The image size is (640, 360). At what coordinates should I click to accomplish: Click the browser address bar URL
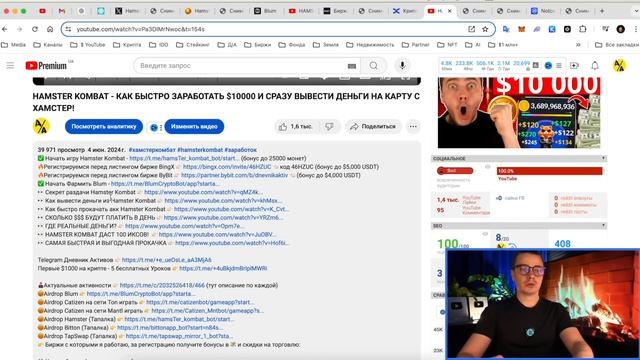point(140,29)
